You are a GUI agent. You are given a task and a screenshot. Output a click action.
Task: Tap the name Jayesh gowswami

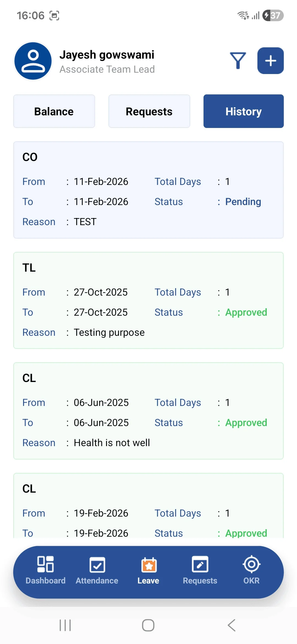point(107,55)
